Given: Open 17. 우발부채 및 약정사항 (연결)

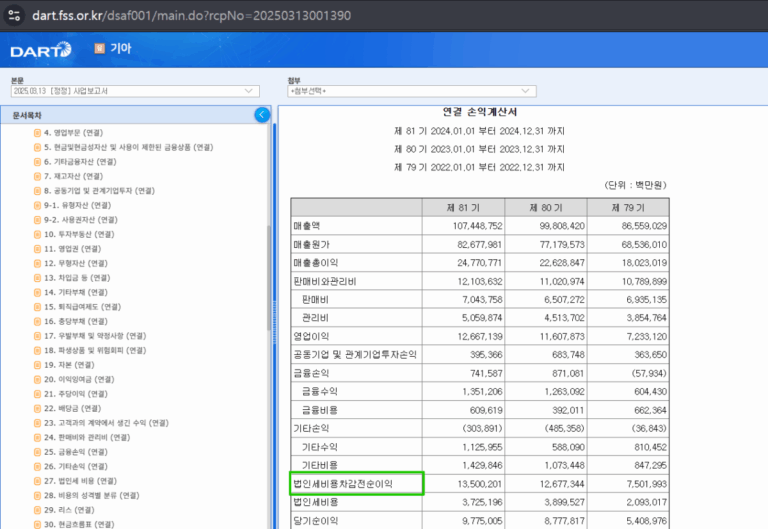Looking at the screenshot, I should pos(95,336).
